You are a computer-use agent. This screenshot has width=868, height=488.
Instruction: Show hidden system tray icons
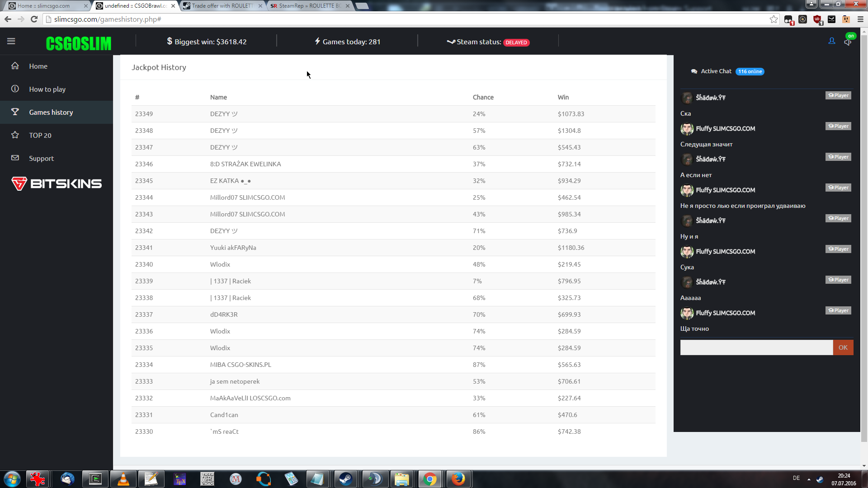coord(809,479)
